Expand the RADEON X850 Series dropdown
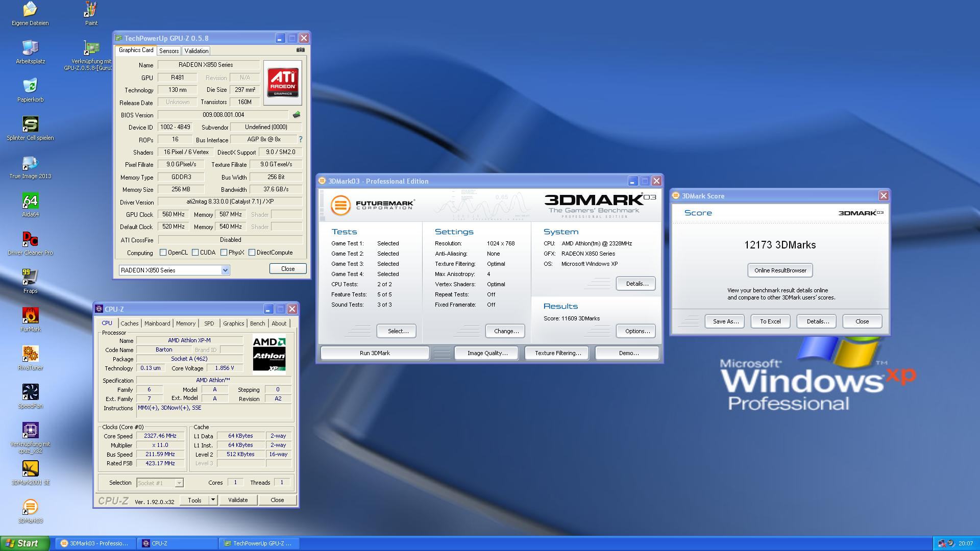 pyautogui.click(x=225, y=270)
